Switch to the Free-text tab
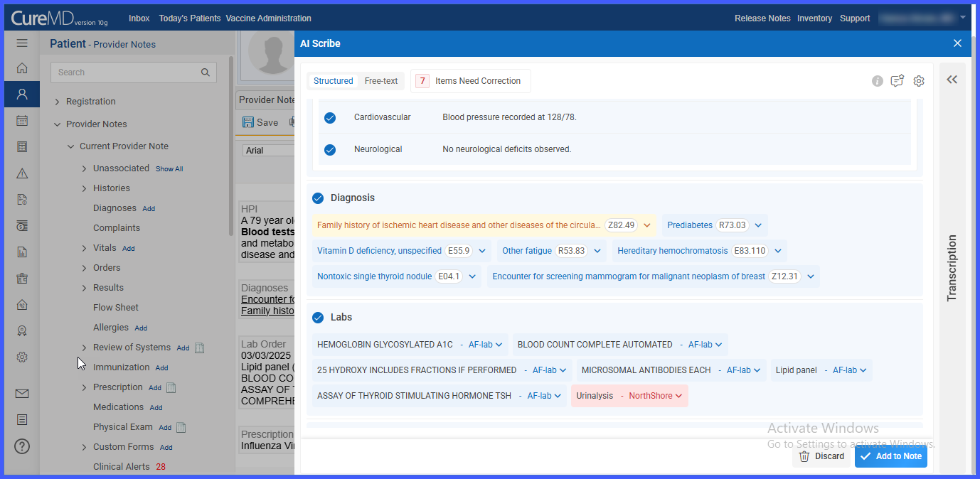Image resolution: width=980 pixels, height=479 pixels. (381, 81)
